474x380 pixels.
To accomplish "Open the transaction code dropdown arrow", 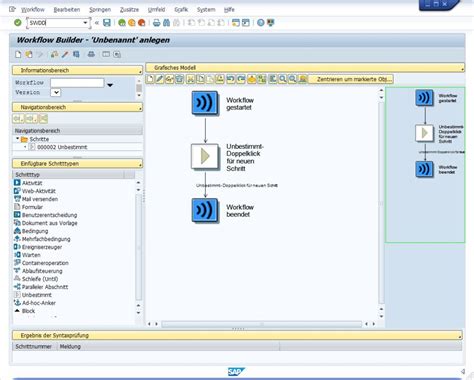I will (x=85, y=23).
